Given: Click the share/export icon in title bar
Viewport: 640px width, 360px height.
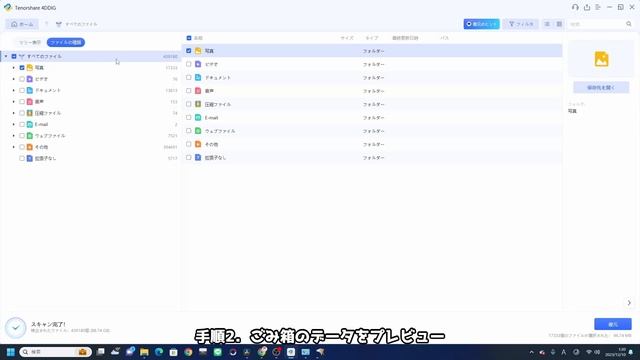Looking at the screenshot, I should click(587, 7).
